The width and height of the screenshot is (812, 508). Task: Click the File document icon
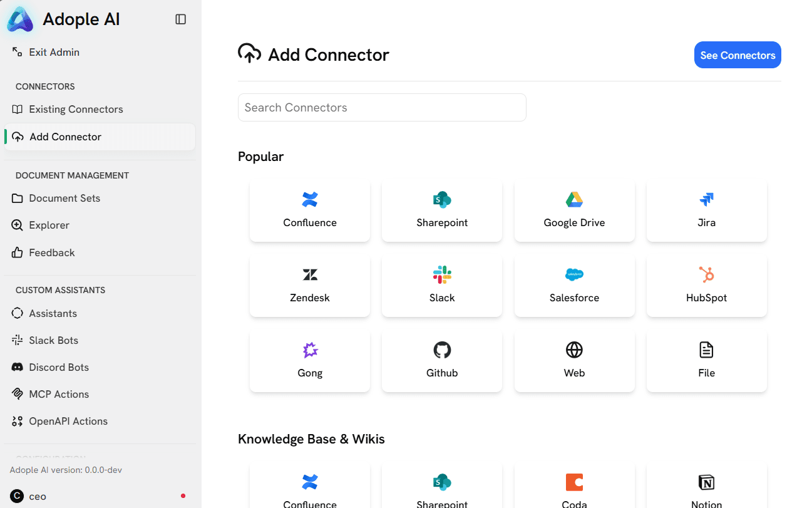pos(706,350)
